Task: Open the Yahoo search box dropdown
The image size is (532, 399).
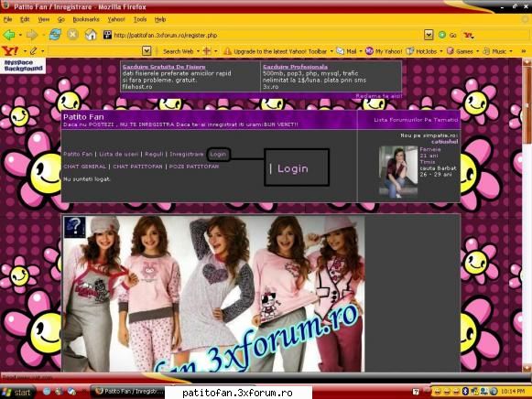Action: tap(147, 51)
